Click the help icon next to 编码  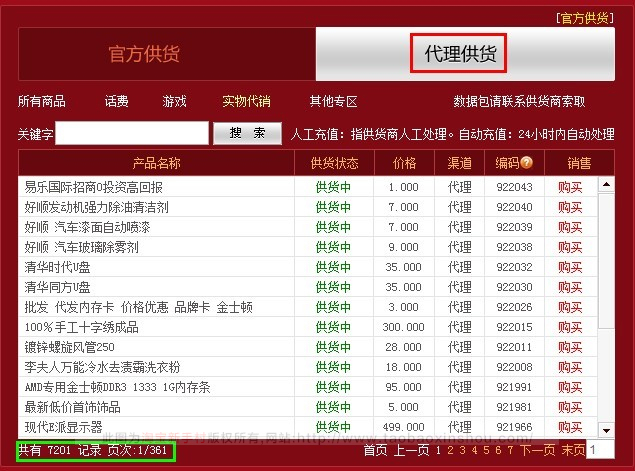tap(526, 163)
